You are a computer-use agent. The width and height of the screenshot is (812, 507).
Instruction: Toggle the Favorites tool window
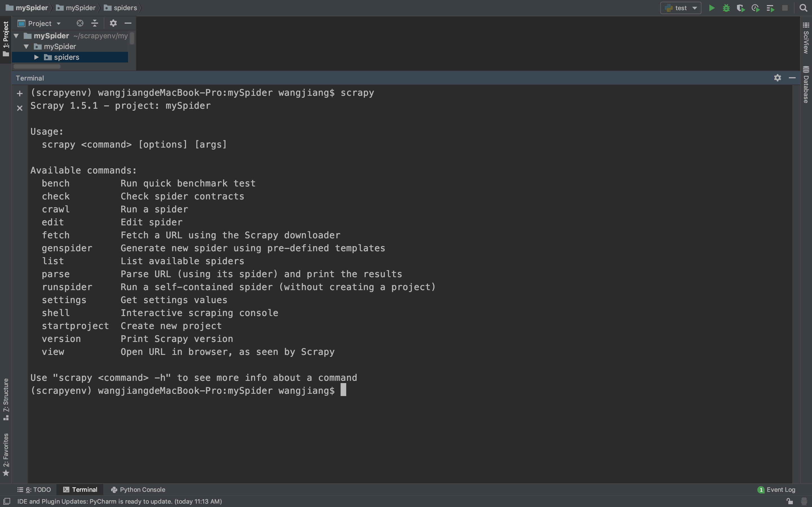(x=6, y=454)
